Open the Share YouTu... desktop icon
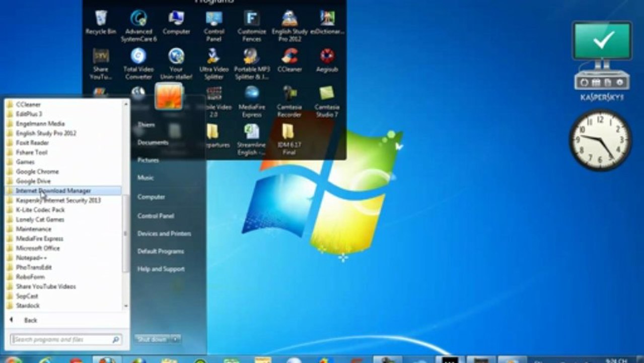Screen dimensions: 644x363 (x=101, y=64)
